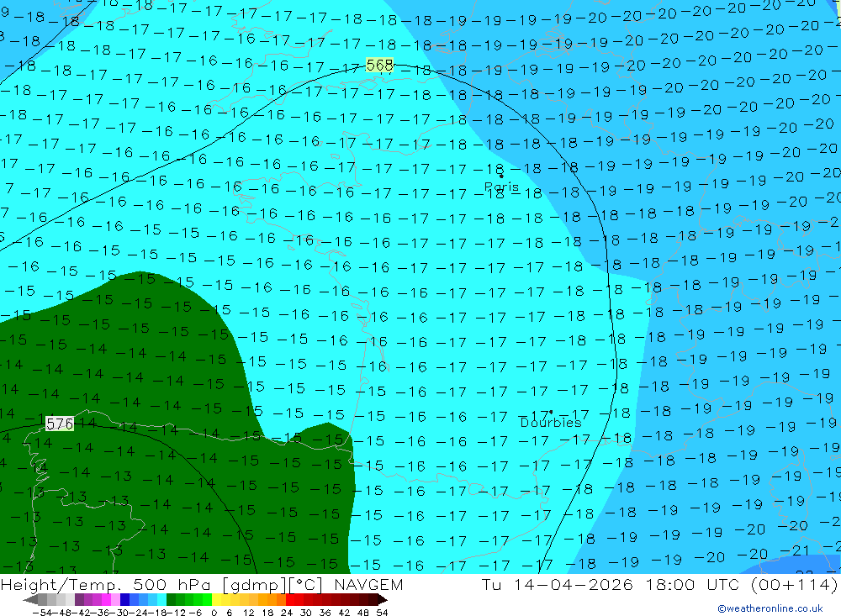841x616 pixels.
Task: Click the -54 legend scale value
Action: click(x=42, y=613)
